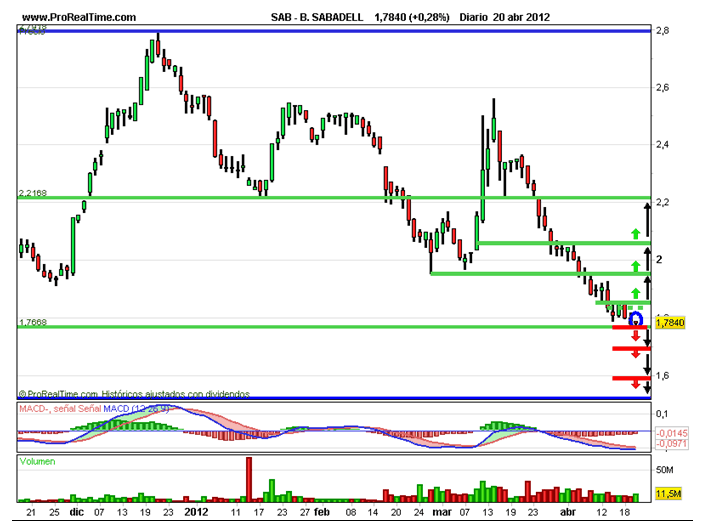Click the 2,8 price axis value
Viewport: 707px width, 530px height.
(662, 31)
